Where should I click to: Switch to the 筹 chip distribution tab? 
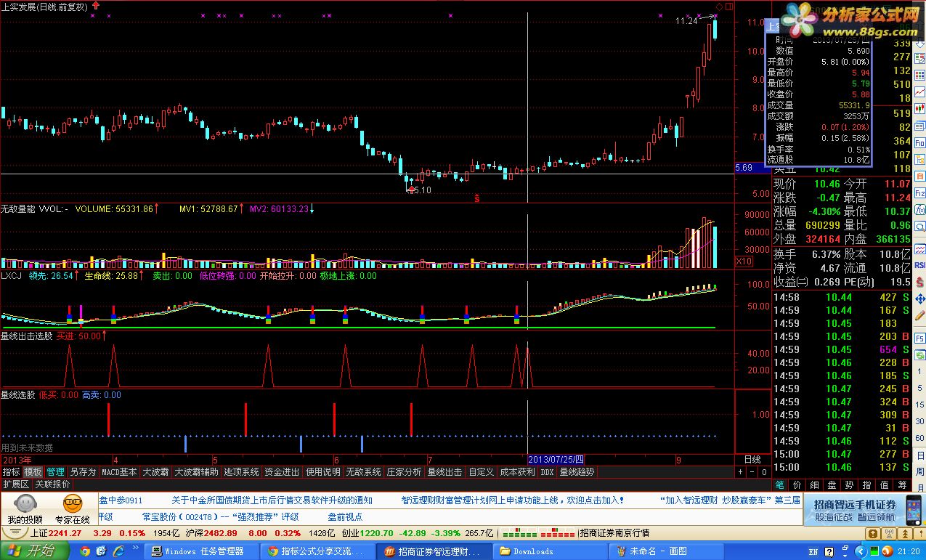(x=902, y=484)
